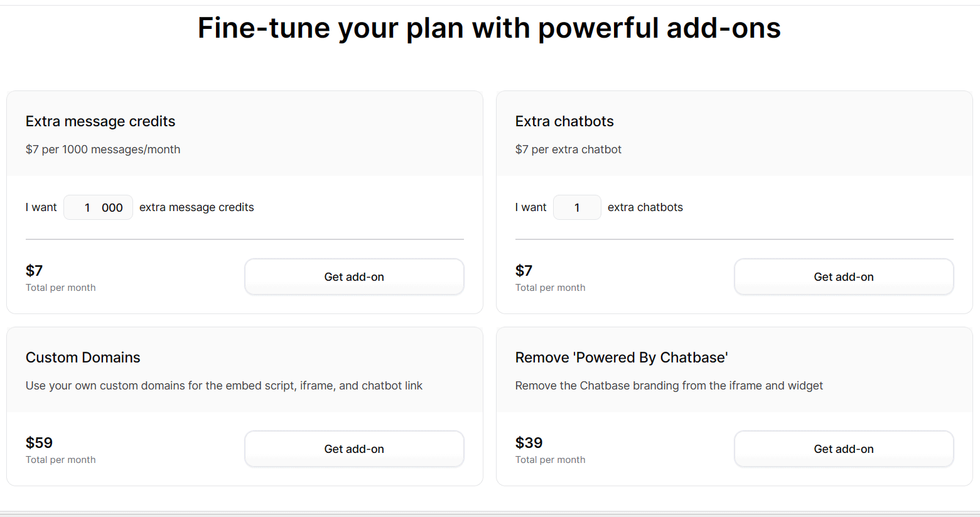Get add-on for Extra message credits
This screenshot has width=980, height=517.
pos(354,276)
